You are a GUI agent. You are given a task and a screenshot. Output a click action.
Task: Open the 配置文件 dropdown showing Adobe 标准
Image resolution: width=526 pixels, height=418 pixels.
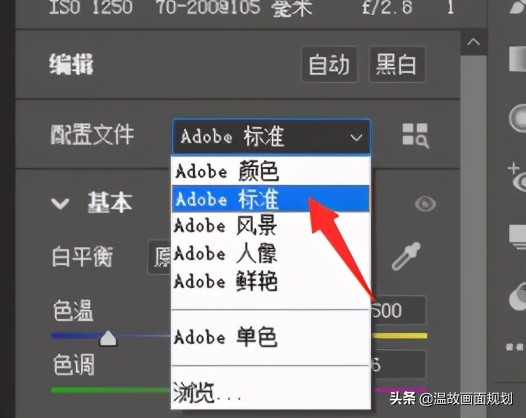point(271,136)
